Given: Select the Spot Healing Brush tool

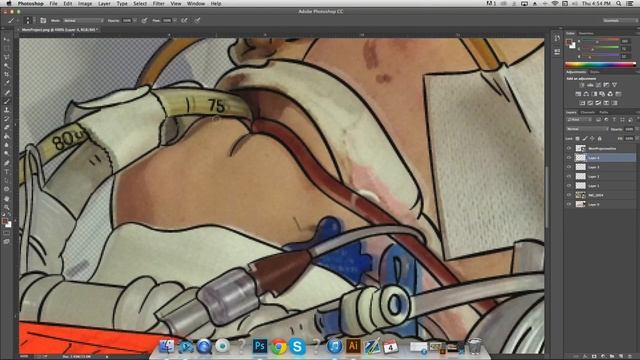Looking at the screenshot, I should tap(7, 92).
